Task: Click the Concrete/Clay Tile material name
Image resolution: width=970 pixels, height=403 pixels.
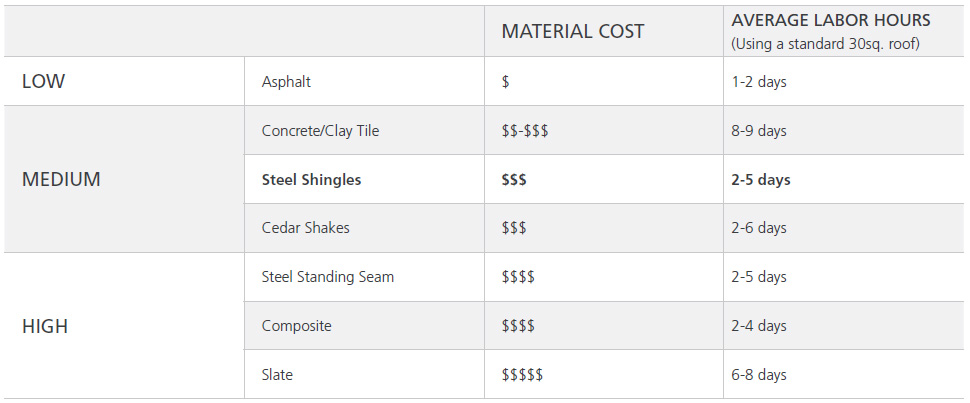Action: click(x=320, y=131)
